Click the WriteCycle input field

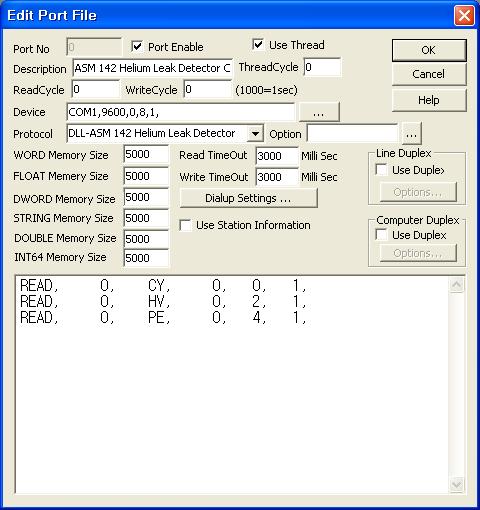[207, 89]
